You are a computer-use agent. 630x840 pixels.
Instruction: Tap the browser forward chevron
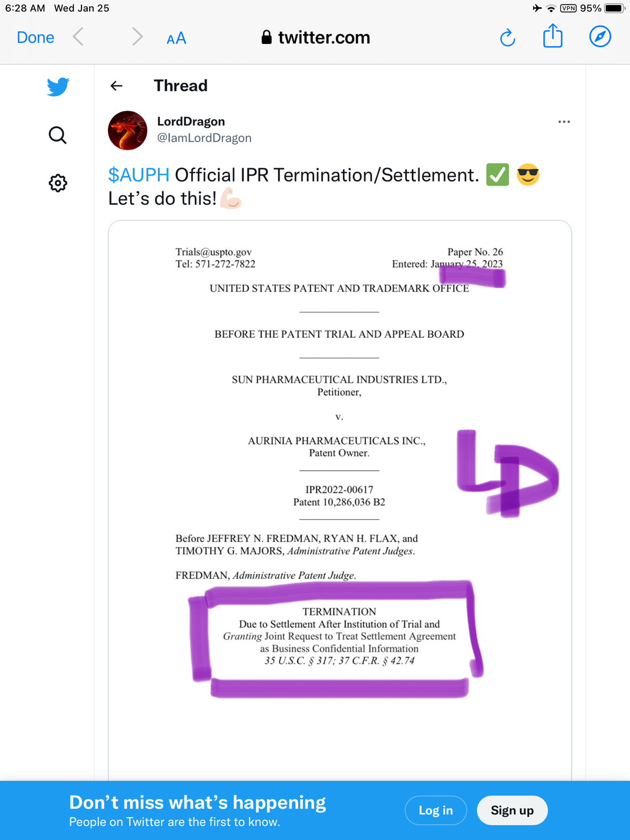click(137, 37)
